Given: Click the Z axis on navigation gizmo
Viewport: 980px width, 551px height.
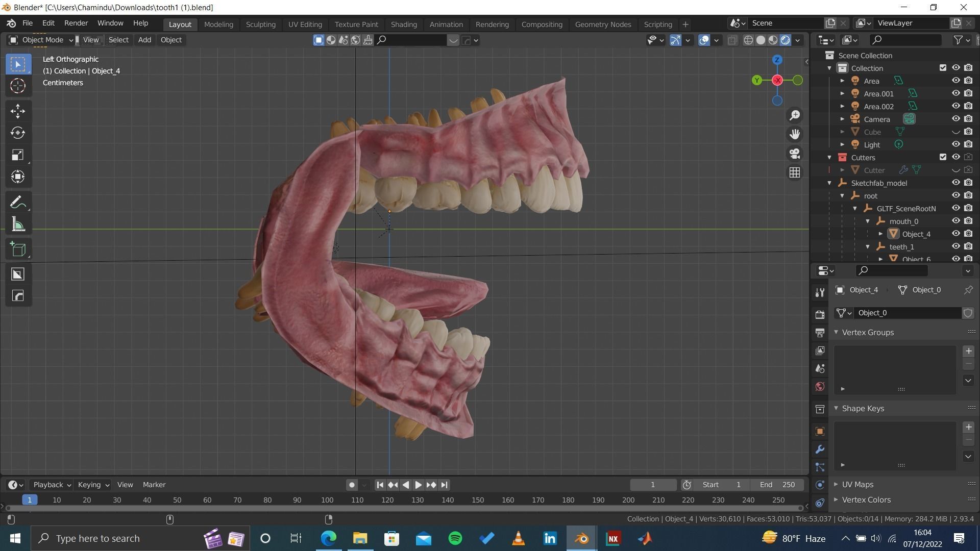Looking at the screenshot, I should (x=777, y=60).
